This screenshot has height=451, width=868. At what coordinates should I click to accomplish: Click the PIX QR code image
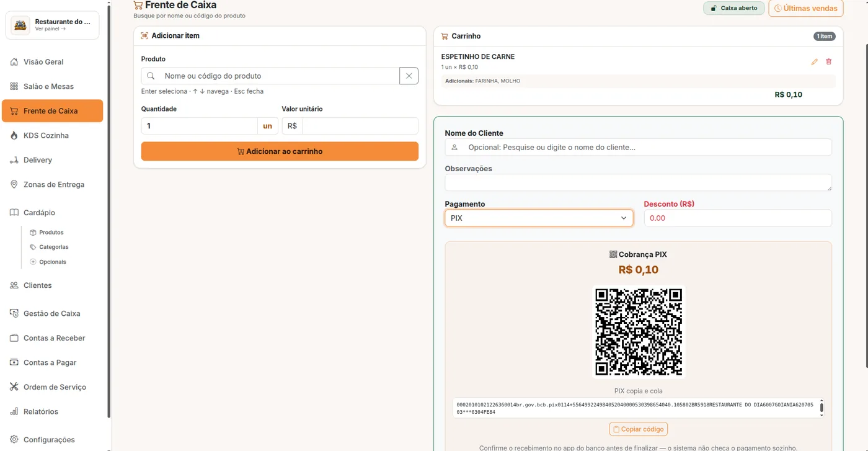[x=639, y=332]
